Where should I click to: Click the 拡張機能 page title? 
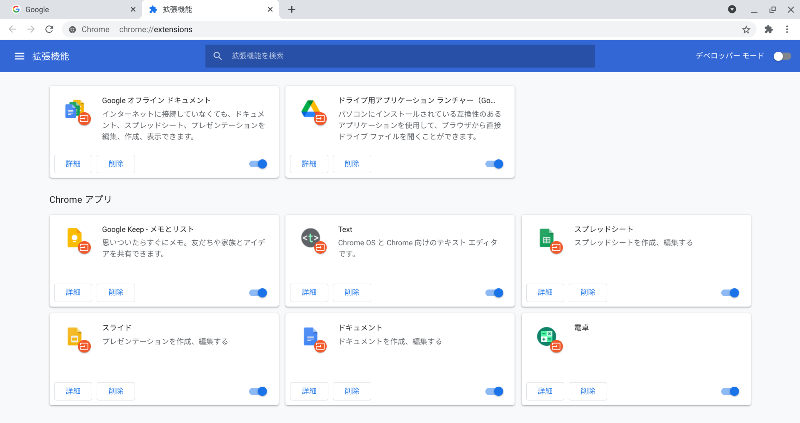coord(51,56)
